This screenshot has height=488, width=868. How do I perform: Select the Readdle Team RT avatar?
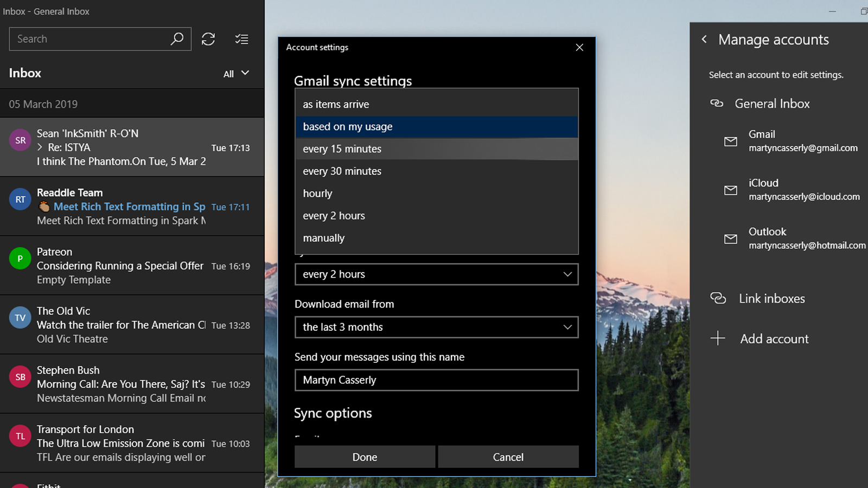point(20,200)
